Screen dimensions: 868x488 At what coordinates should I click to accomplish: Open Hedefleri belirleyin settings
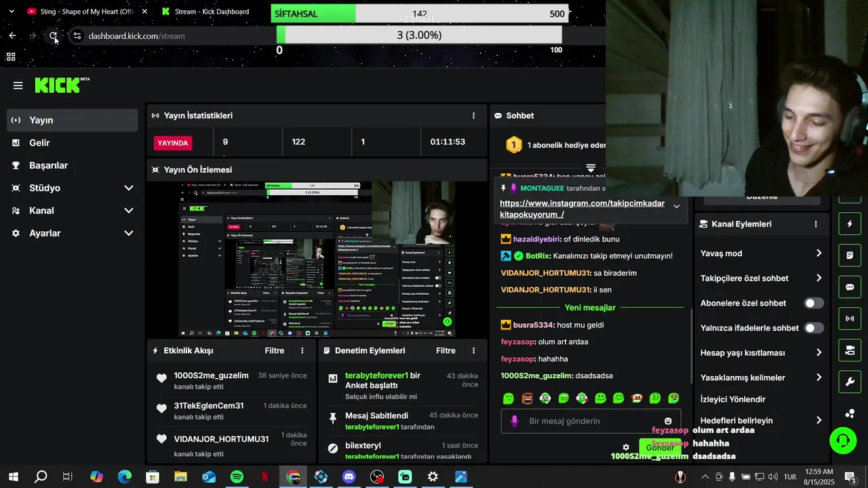pos(762,420)
